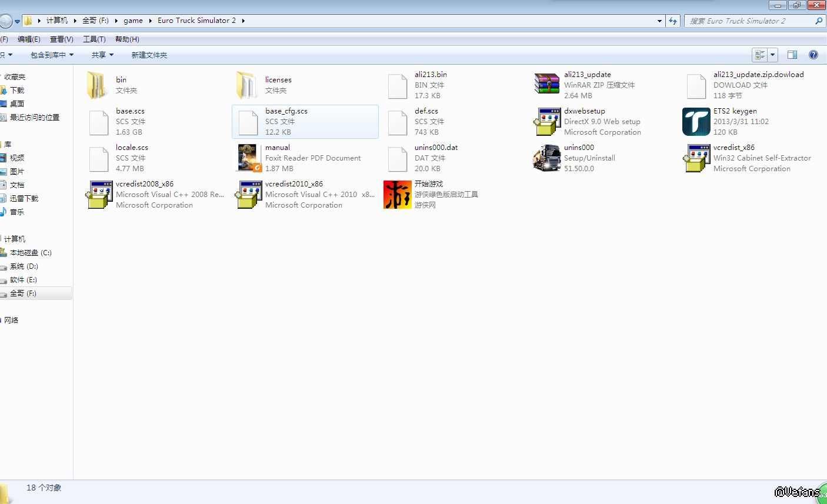Refresh the folder with the refresh button

point(673,21)
